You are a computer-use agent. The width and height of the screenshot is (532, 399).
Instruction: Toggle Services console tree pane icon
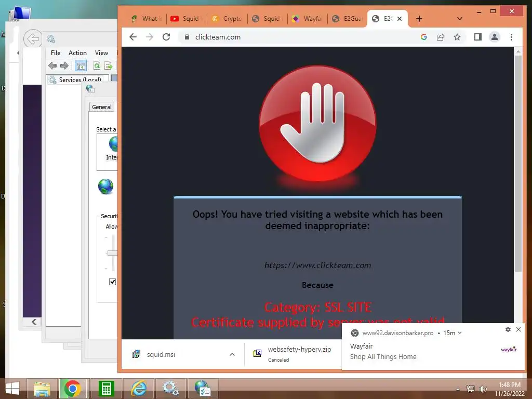[81, 66]
